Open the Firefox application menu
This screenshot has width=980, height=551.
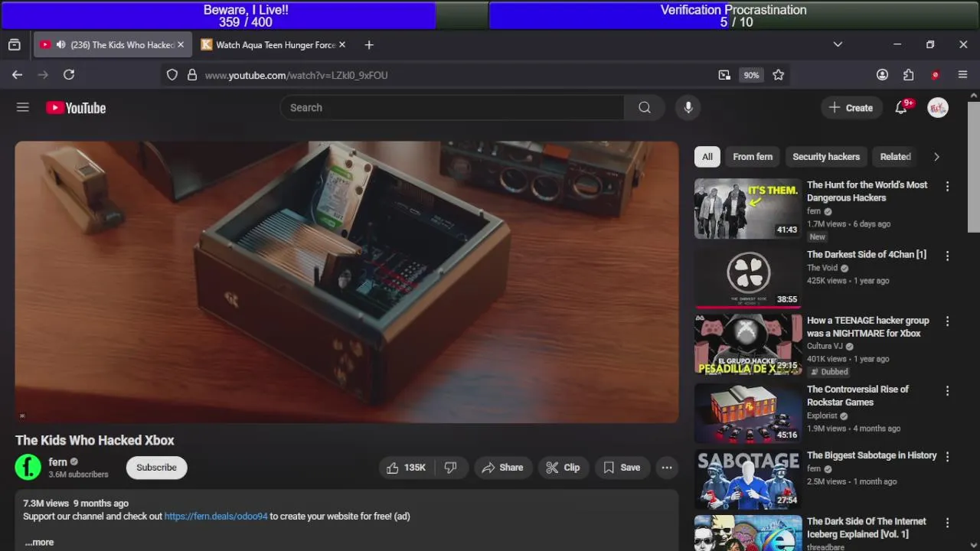(x=963, y=75)
